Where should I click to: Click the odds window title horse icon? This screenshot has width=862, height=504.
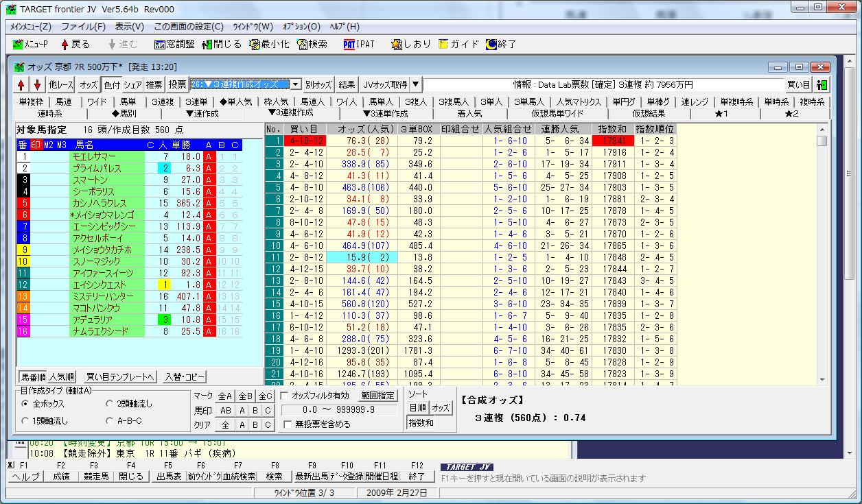20,67
